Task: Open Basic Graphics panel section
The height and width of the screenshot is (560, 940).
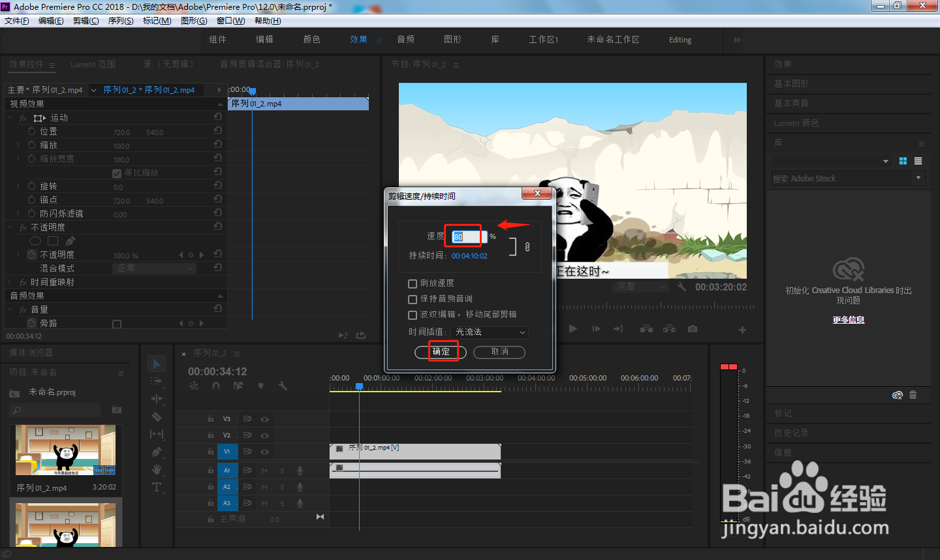Action: coord(791,84)
